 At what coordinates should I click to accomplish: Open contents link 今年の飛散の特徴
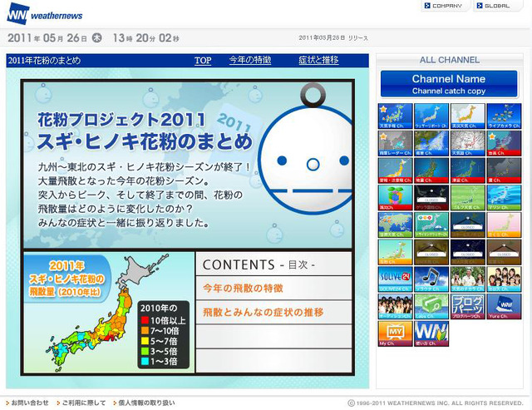click(x=243, y=288)
